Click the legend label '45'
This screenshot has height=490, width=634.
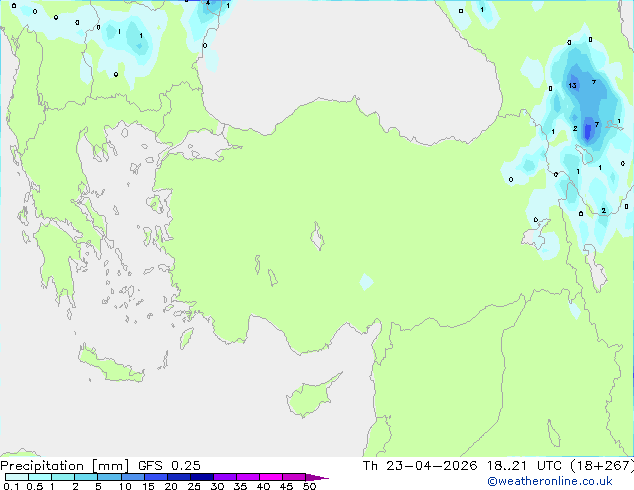[286, 486]
